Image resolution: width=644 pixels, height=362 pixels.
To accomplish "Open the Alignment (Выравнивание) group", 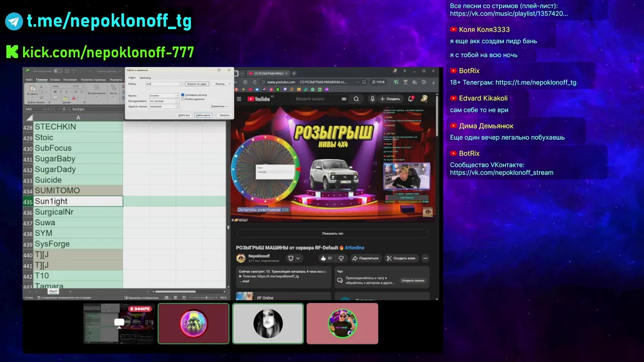I will 97,89.
